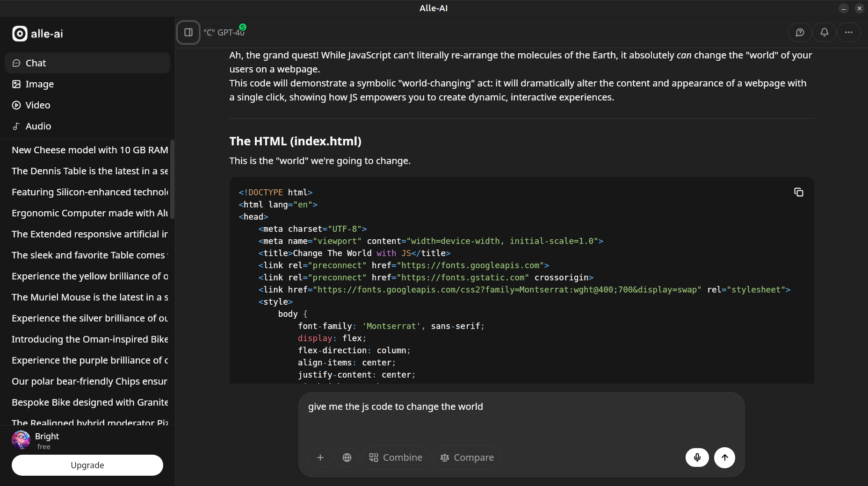Click the alle-ai logo
The image size is (868, 486).
click(37, 34)
